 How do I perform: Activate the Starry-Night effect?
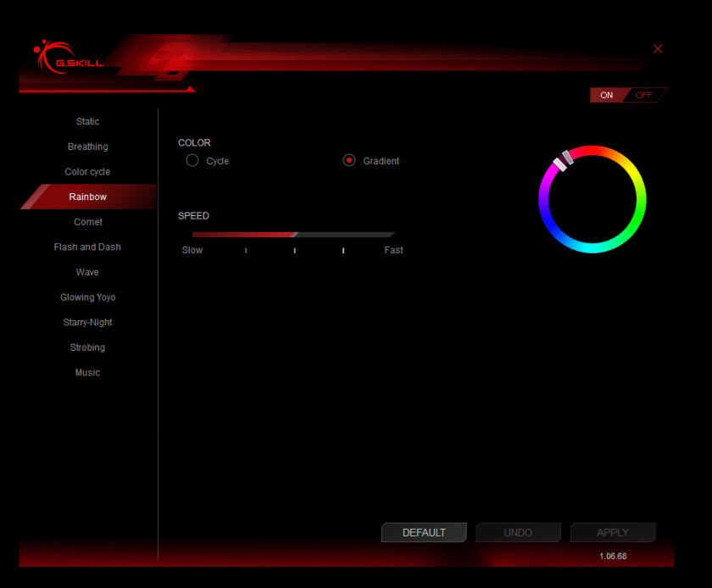[87, 323]
